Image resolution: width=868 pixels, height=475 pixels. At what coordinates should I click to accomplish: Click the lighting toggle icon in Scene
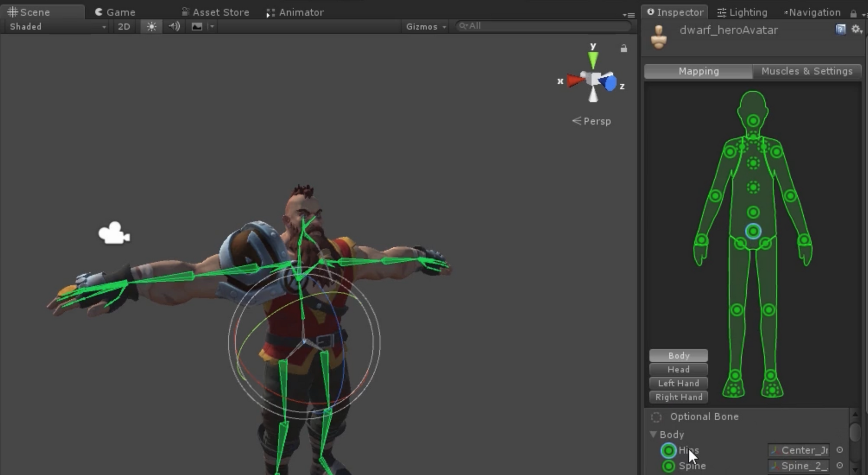click(150, 26)
